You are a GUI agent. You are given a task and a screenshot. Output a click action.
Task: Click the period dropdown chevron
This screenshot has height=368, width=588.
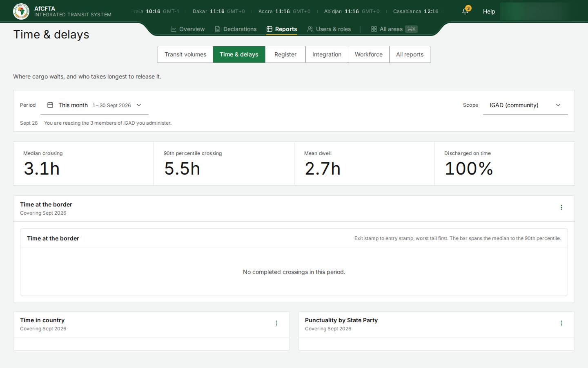139,105
